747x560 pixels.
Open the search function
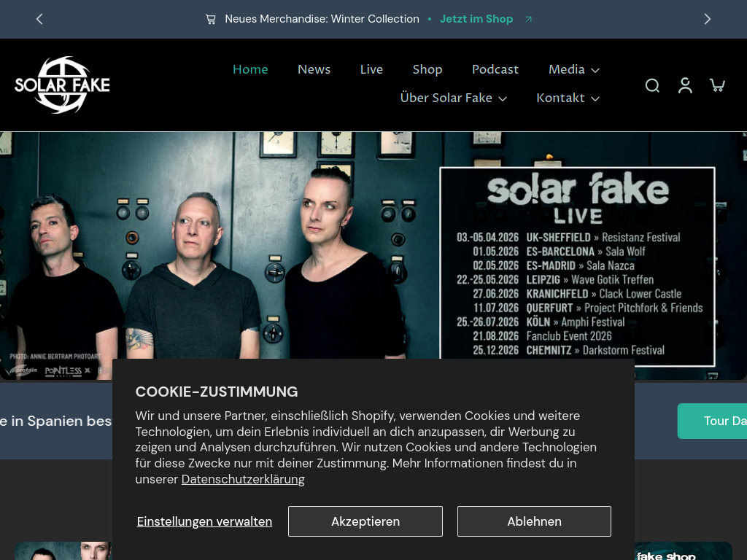click(x=652, y=85)
